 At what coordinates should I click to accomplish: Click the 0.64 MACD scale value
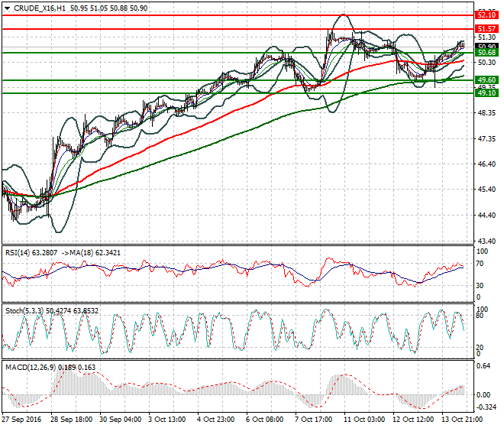[483, 366]
